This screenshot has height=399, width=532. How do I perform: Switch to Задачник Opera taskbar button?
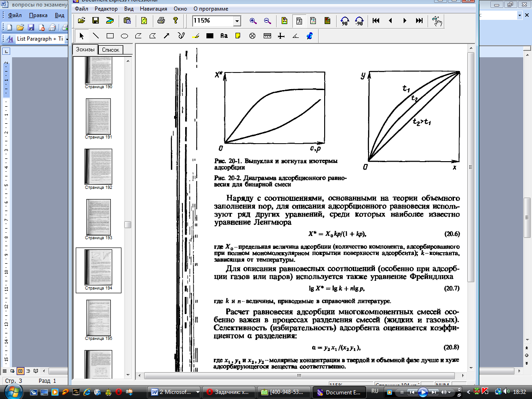pos(228,392)
